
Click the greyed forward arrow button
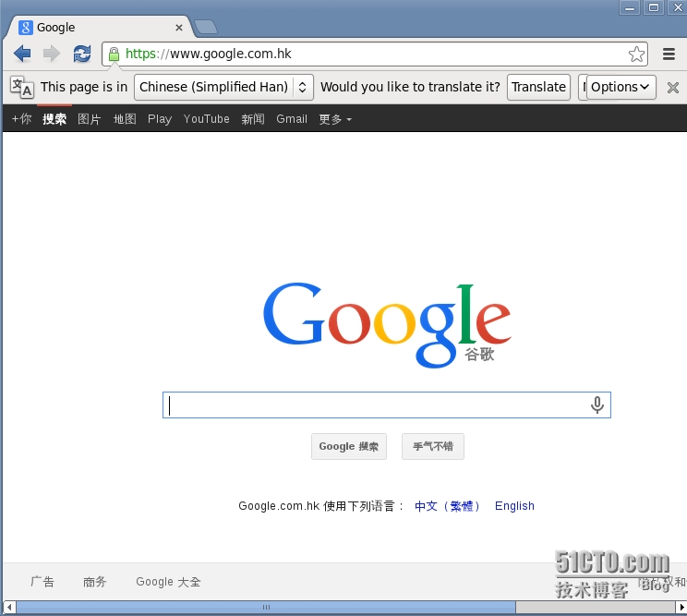(52, 54)
